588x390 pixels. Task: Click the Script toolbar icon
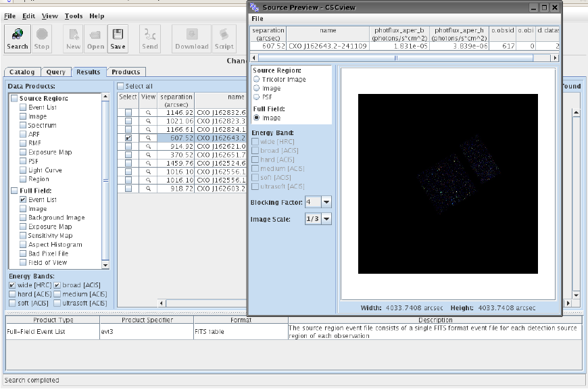pos(224,39)
